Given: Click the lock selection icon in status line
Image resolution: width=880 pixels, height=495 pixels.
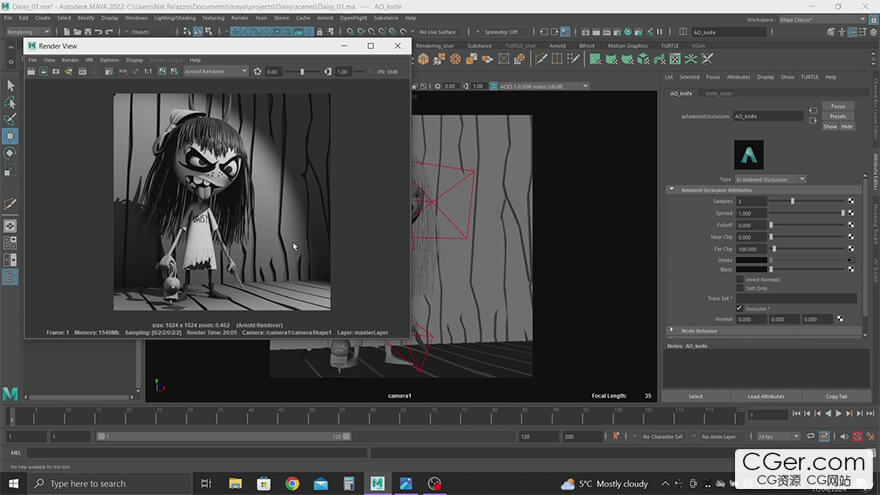Looking at the screenshot, I should 319,32.
